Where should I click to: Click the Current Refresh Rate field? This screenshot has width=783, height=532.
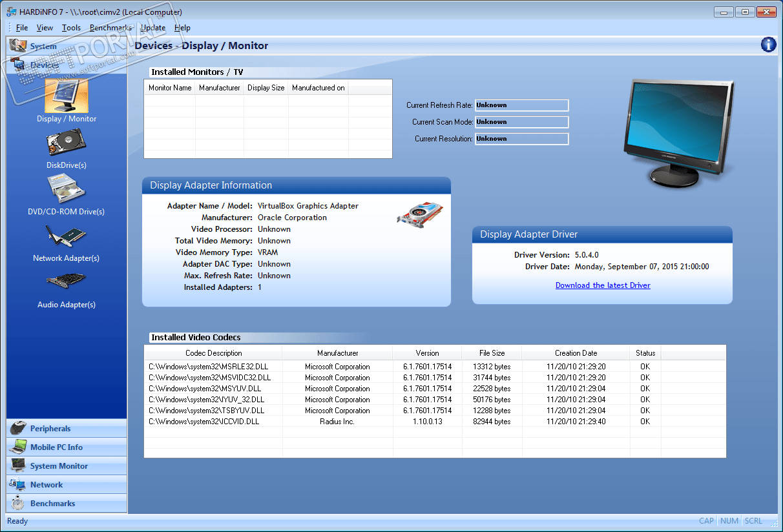pos(522,105)
